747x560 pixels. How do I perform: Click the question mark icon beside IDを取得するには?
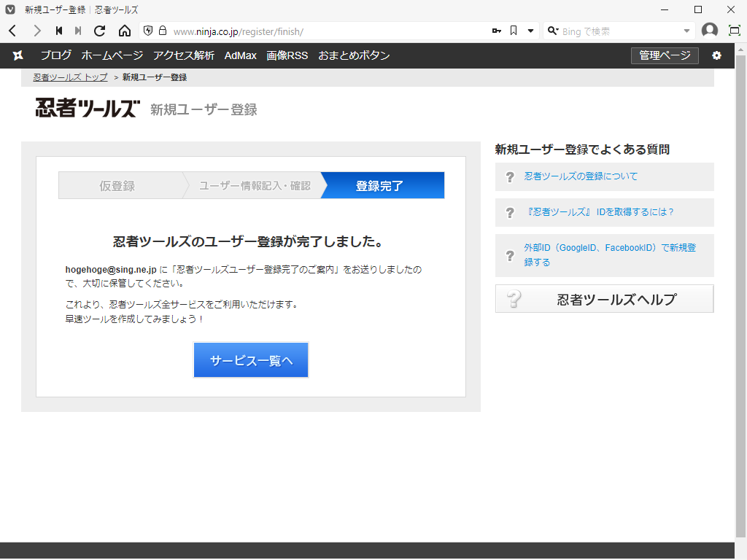510,213
